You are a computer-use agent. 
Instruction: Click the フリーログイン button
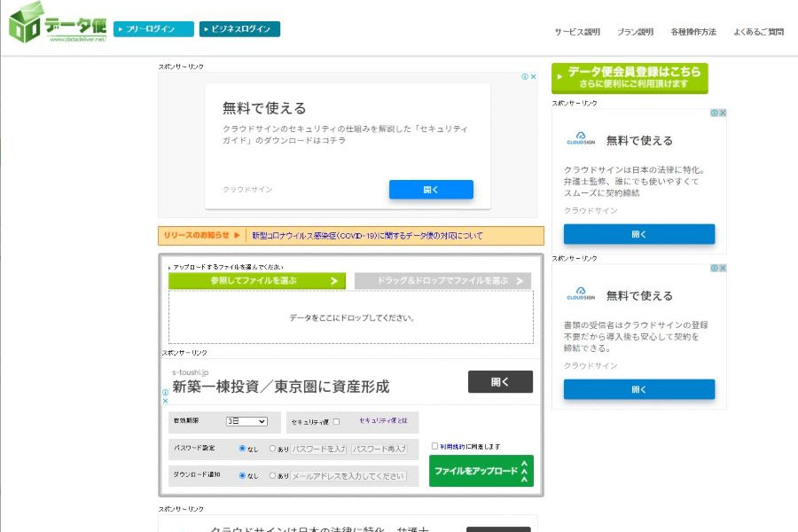pyautogui.click(x=153, y=29)
